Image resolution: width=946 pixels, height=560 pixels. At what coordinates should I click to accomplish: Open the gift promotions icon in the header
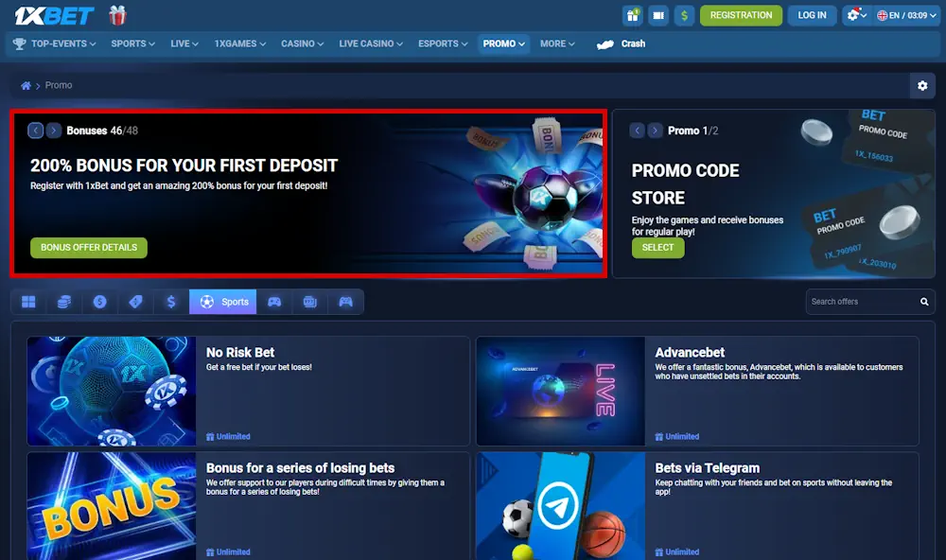(x=632, y=14)
